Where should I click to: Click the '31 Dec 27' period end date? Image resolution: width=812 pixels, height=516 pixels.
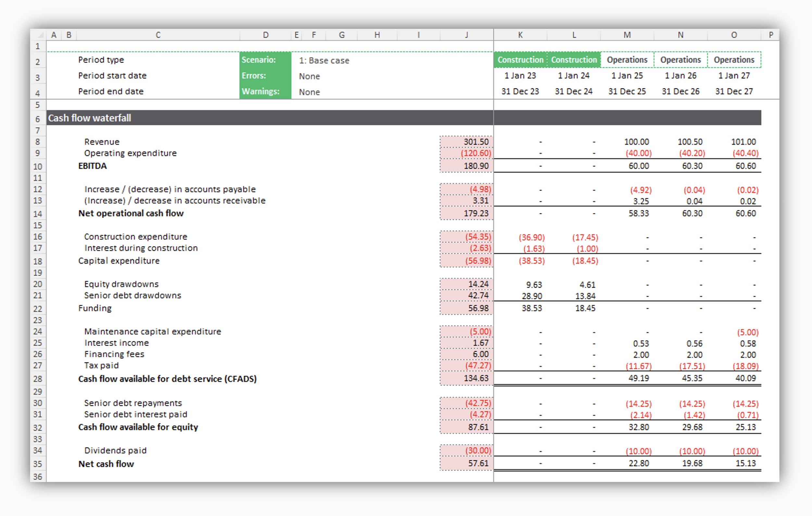point(734,91)
